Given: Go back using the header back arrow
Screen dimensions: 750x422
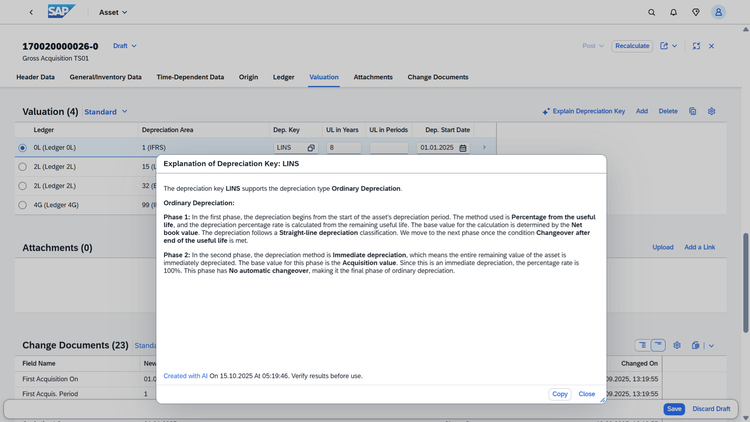Looking at the screenshot, I should [x=31, y=12].
